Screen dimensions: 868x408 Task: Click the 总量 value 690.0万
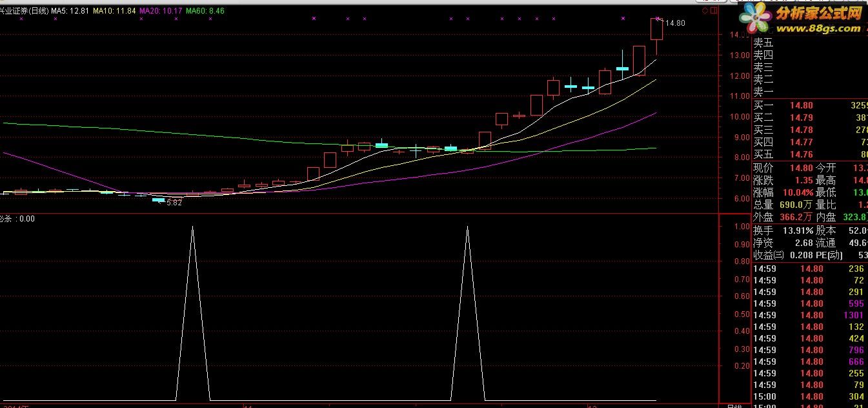click(794, 205)
